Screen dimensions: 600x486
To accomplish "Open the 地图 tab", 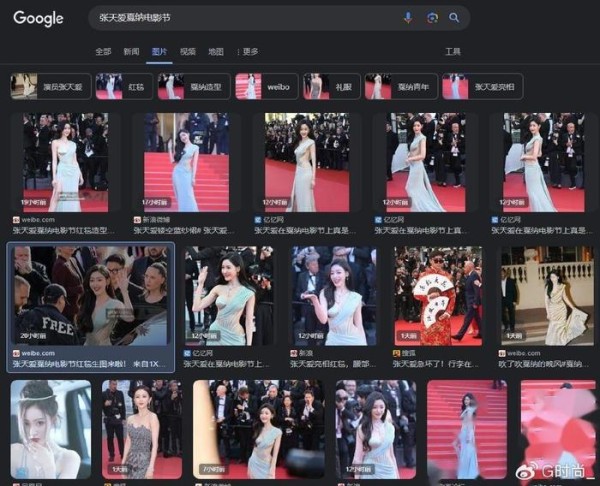I will (216, 52).
